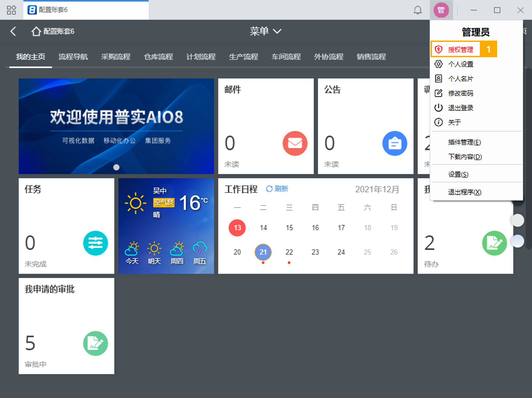Click the 2021年12月 calendar month label
Image resolution: width=532 pixels, height=398 pixels.
pos(377,189)
